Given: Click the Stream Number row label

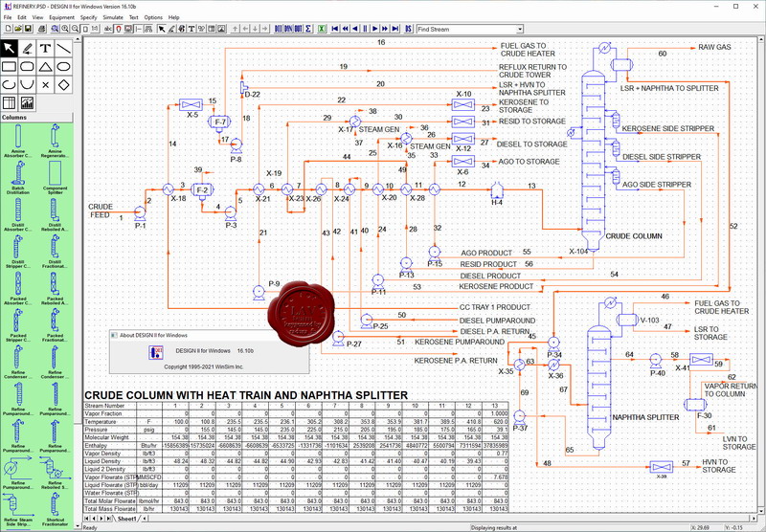Looking at the screenshot, I should [x=104, y=406].
